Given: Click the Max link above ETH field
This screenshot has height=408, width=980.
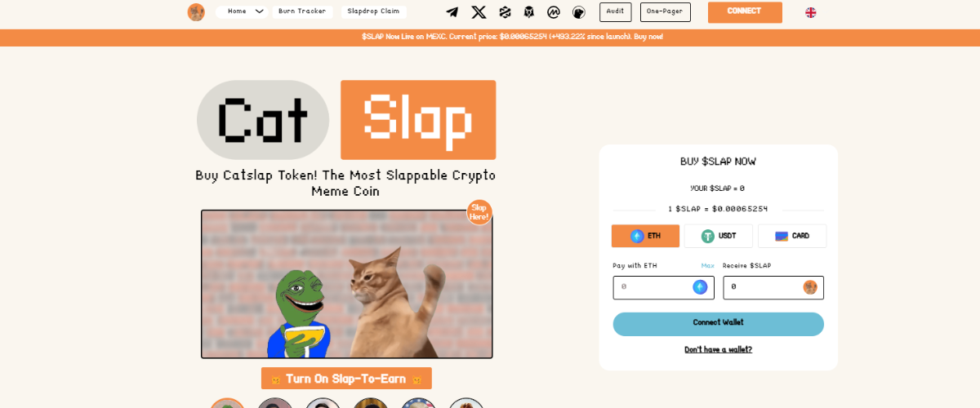Looking at the screenshot, I should coord(707,266).
